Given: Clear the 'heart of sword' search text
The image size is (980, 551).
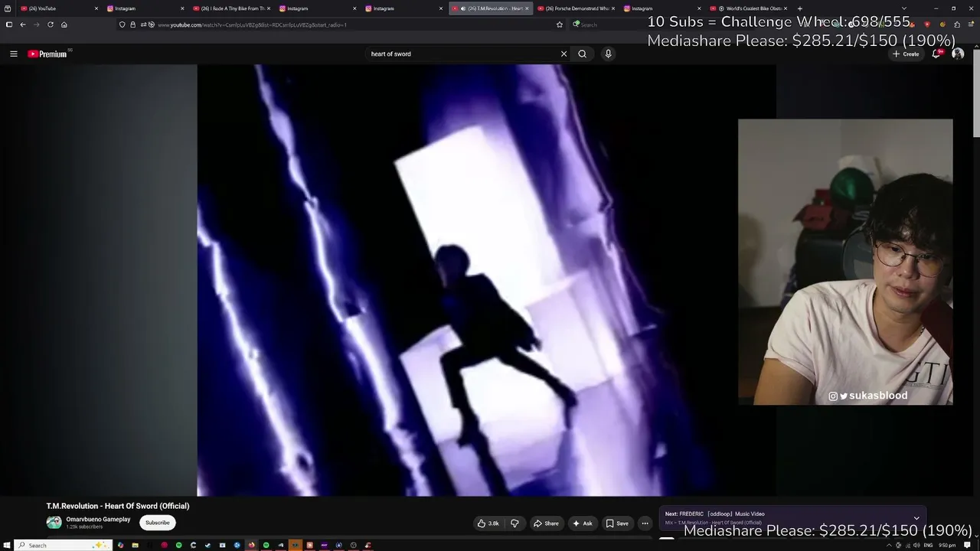Looking at the screenshot, I should [x=563, y=54].
